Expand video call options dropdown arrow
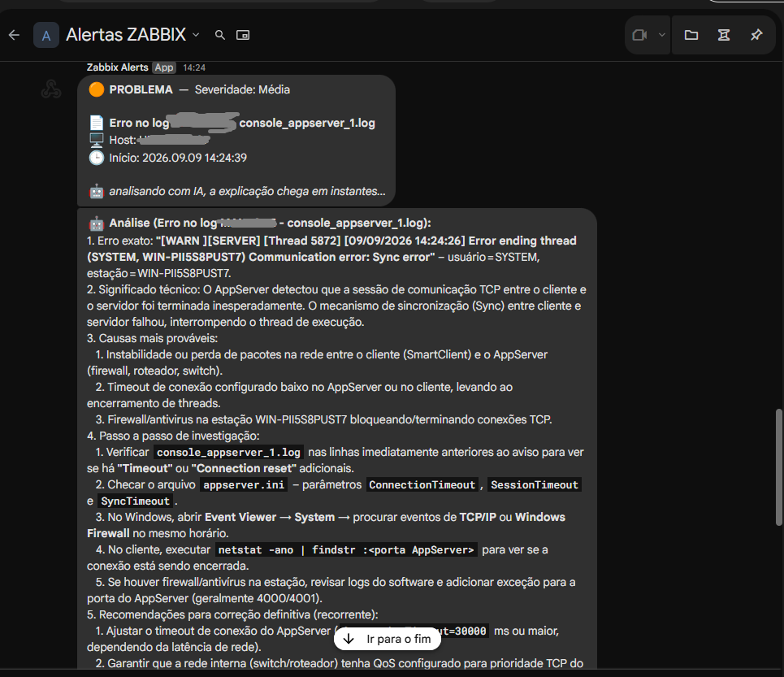The height and width of the screenshot is (677, 784). [x=661, y=35]
